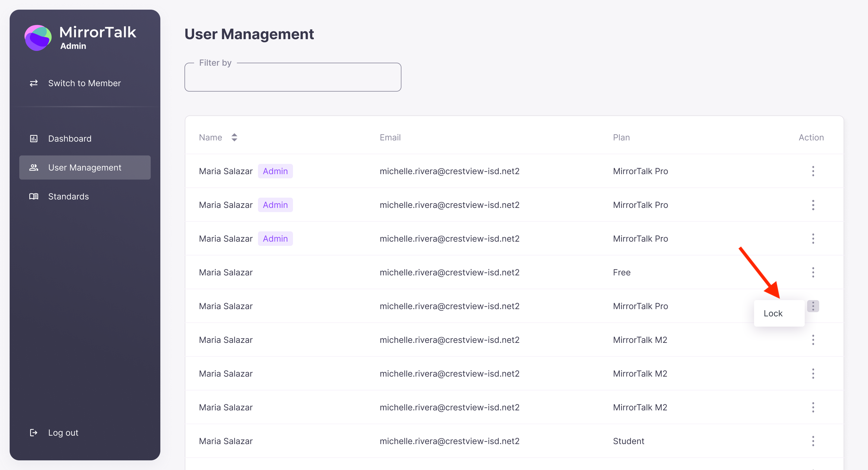
Task: Go to the Dashboard page
Action: [x=85, y=139]
